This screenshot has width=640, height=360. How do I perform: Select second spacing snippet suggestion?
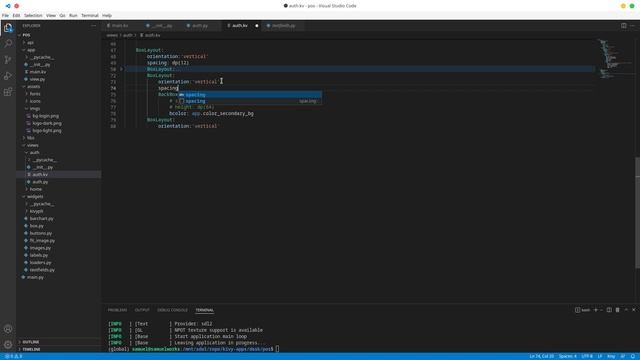tap(250, 101)
